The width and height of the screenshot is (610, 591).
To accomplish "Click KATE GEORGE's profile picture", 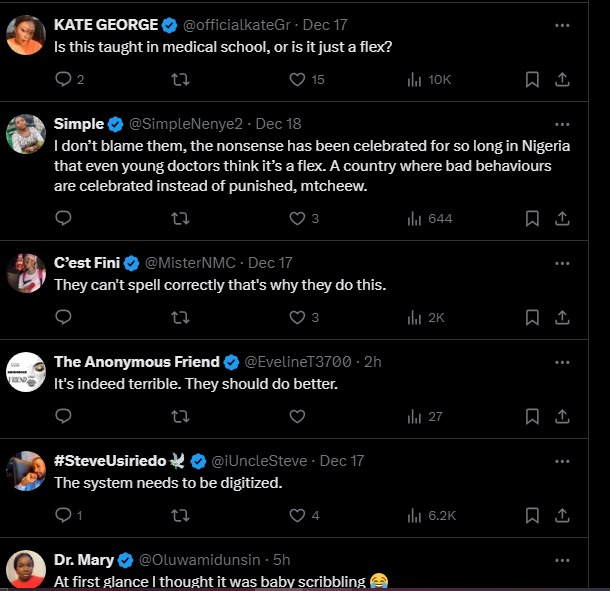I will coord(26,35).
